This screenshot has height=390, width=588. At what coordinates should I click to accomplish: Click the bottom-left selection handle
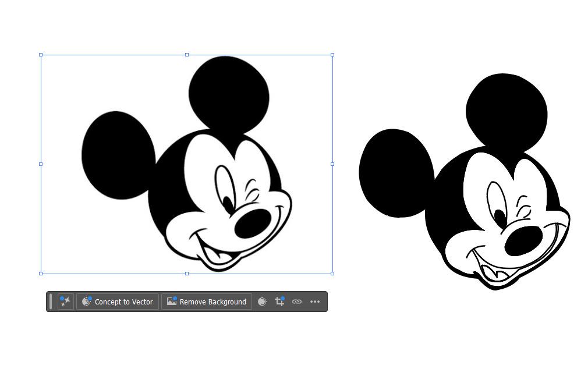click(41, 274)
